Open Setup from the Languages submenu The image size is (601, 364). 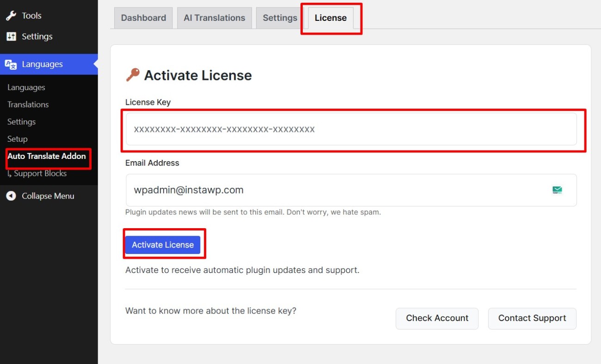18,139
